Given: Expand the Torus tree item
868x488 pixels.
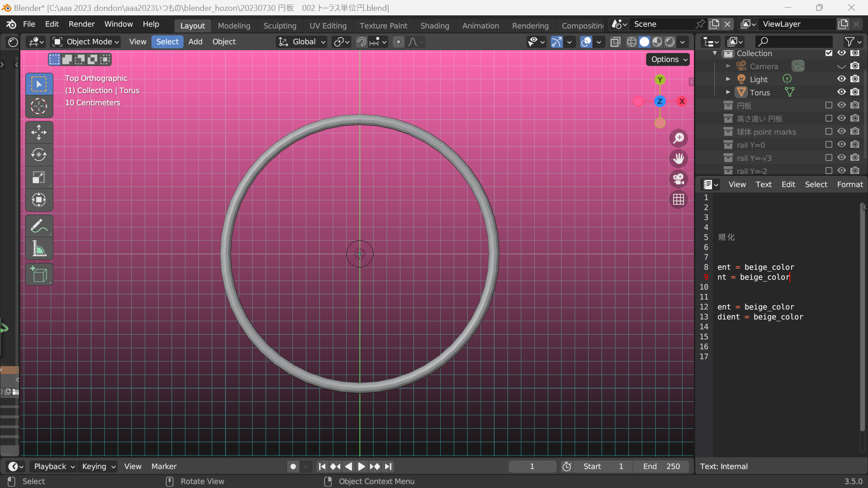Looking at the screenshot, I should pos(728,92).
